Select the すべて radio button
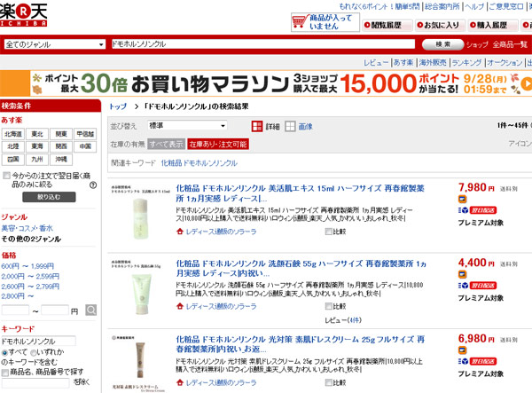The image size is (532, 393). coord(4,352)
